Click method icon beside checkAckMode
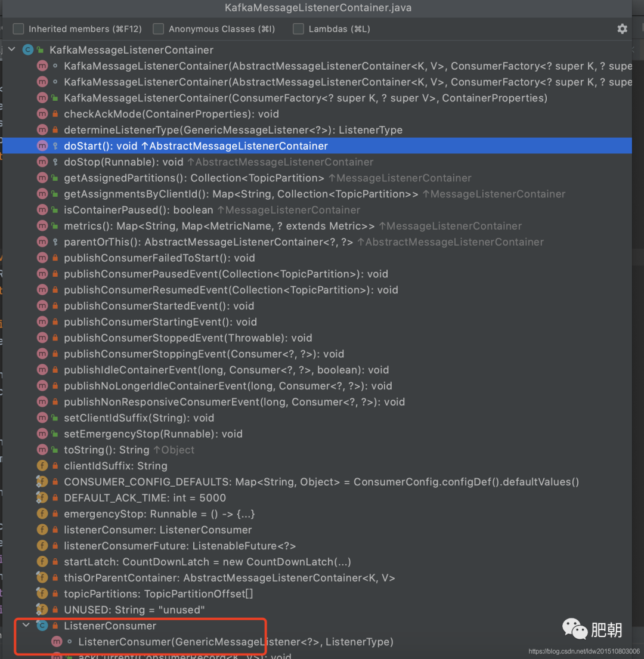644x659 pixels. (42, 113)
